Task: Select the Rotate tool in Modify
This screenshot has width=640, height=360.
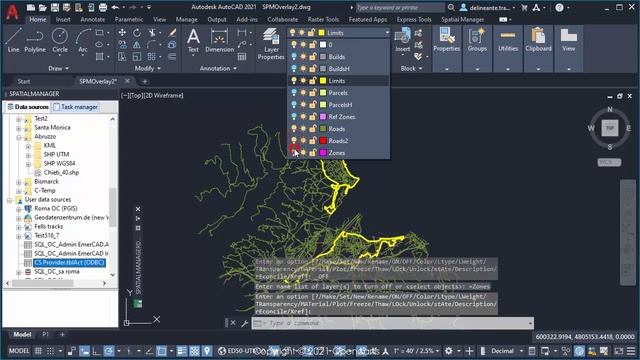Action: click(137, 33)
